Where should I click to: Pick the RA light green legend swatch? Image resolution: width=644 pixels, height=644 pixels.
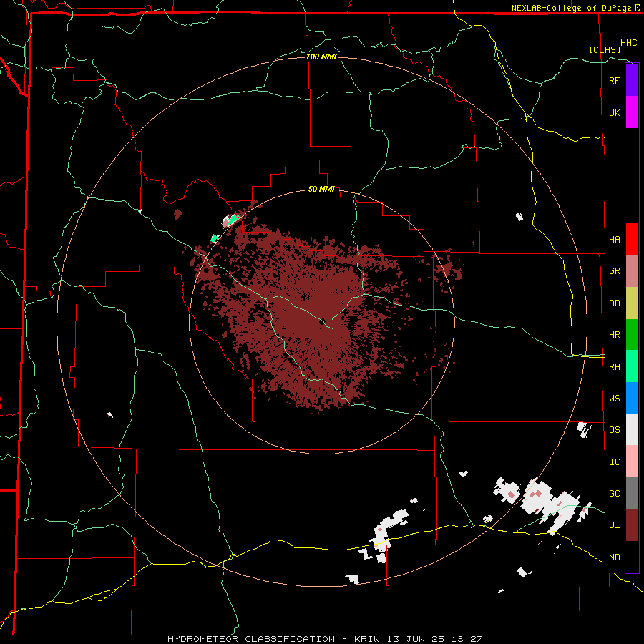[x=632, y=366]
